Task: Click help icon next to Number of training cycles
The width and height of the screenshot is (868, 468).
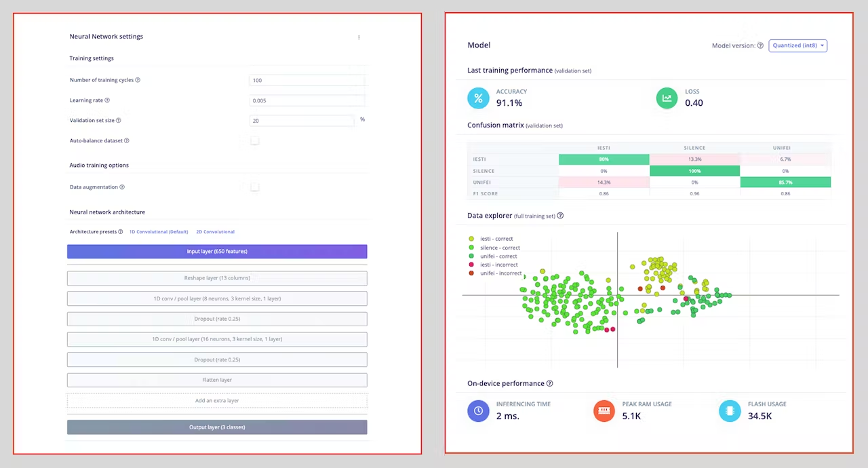Action: tap(138, 80)
